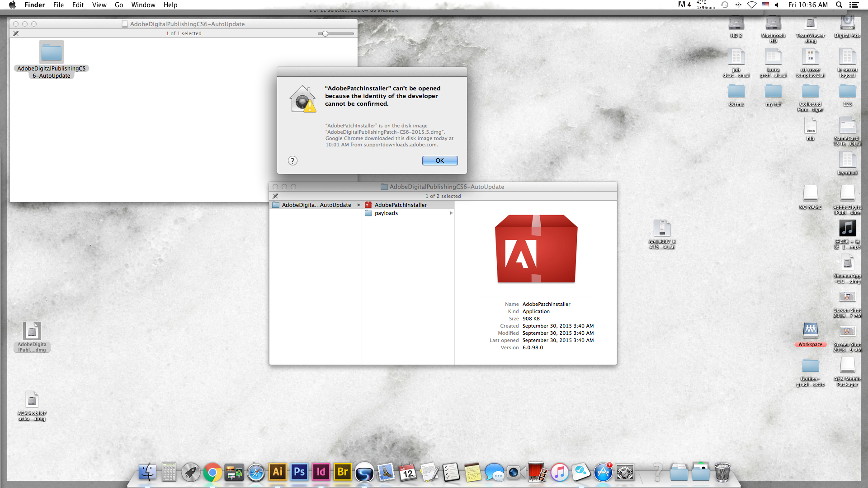The height and width of the screenshot is (488, 868).
Task: Click the large red Adobe installer preview icon
Action: coord(536,249)
